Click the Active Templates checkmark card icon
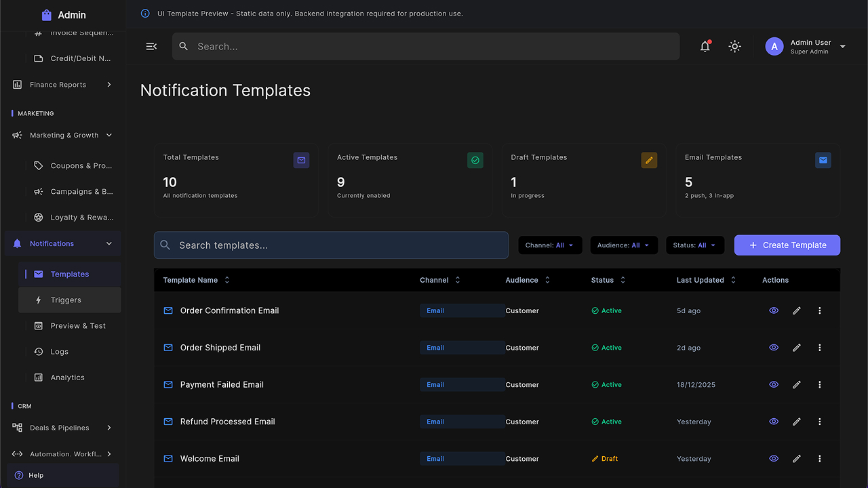 click(x=475, y=161)
